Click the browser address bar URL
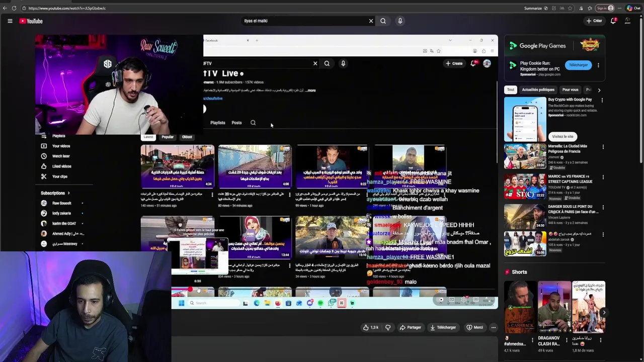Viewport: 644px width, 362px height. tap(67, 8)
